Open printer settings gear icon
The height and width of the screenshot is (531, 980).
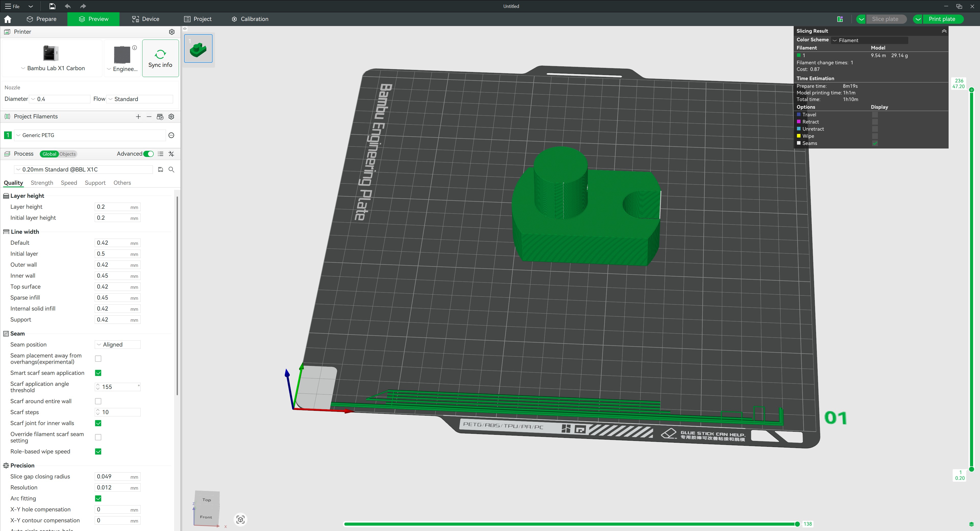point(172,32)
